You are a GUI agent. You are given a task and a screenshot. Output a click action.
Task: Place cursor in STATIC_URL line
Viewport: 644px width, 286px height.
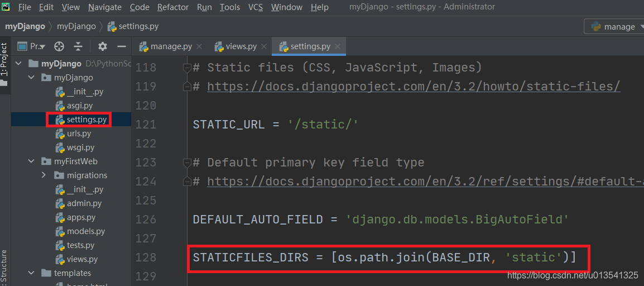tap(276, 125)
